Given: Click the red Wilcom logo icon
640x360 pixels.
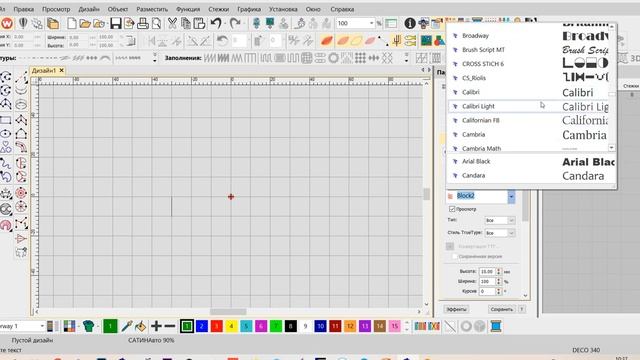Looking at the screenshot, I should (x=7, y=24).
